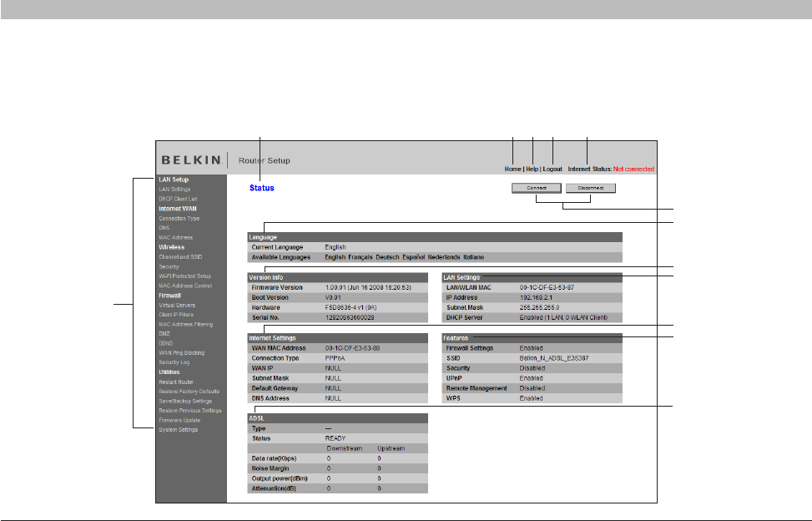Click the Features table header
The height and width of the screenshot is (521, 812).
pos(532,338)
